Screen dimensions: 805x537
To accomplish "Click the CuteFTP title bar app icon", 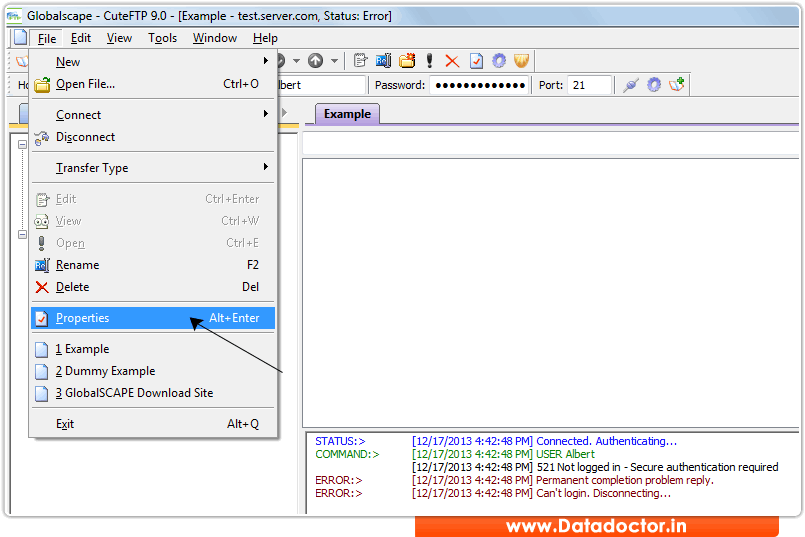I will 14,16.
